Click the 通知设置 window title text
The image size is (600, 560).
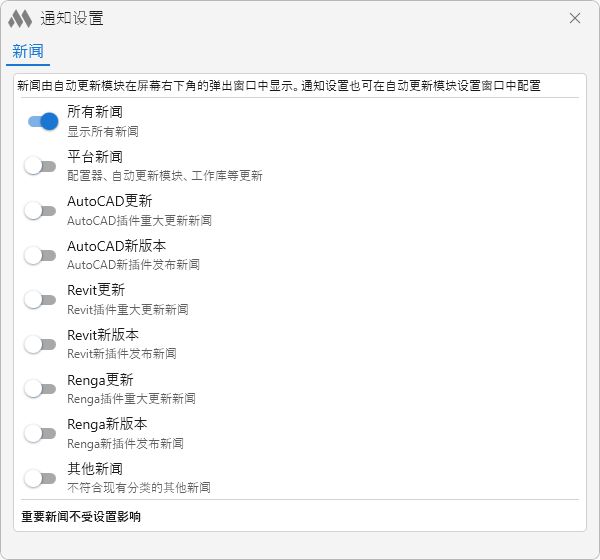click(x=72, y=18)
